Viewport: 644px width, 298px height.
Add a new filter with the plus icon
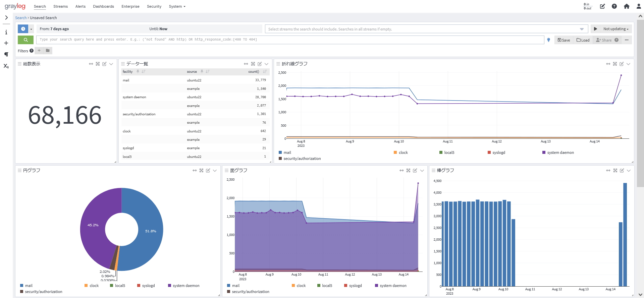point(39,51)
